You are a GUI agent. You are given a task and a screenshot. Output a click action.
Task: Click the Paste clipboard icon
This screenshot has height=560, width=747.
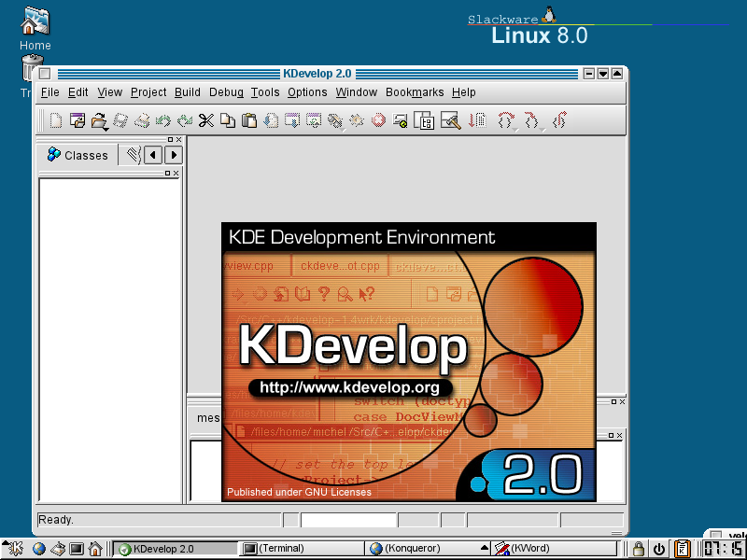click(x=249, y=120)
